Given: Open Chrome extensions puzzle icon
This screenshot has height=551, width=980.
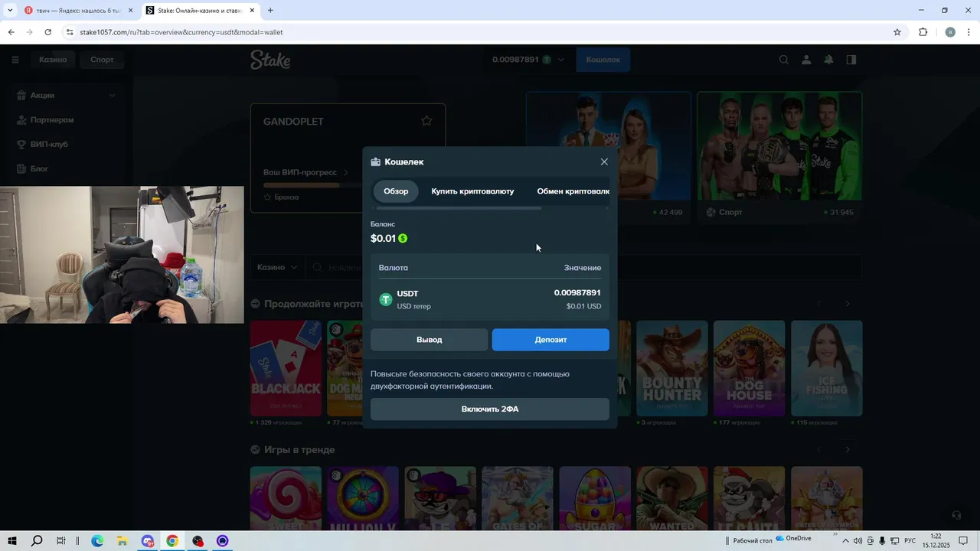Looking at the screenshot, I should pyautogui.click(x=923, y=32).
